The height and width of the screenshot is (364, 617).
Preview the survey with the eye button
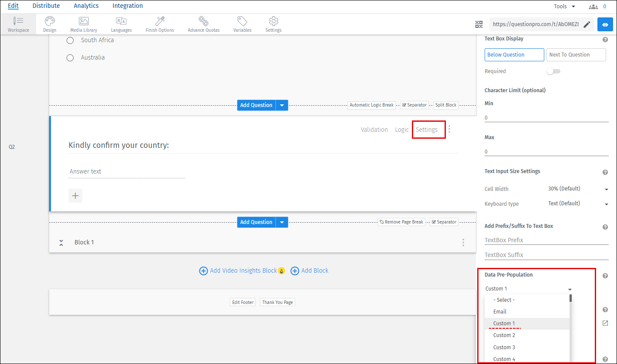605,24
